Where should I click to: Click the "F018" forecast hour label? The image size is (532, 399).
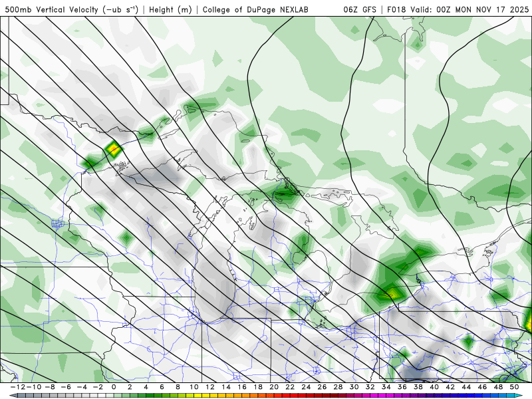[397, 9]
